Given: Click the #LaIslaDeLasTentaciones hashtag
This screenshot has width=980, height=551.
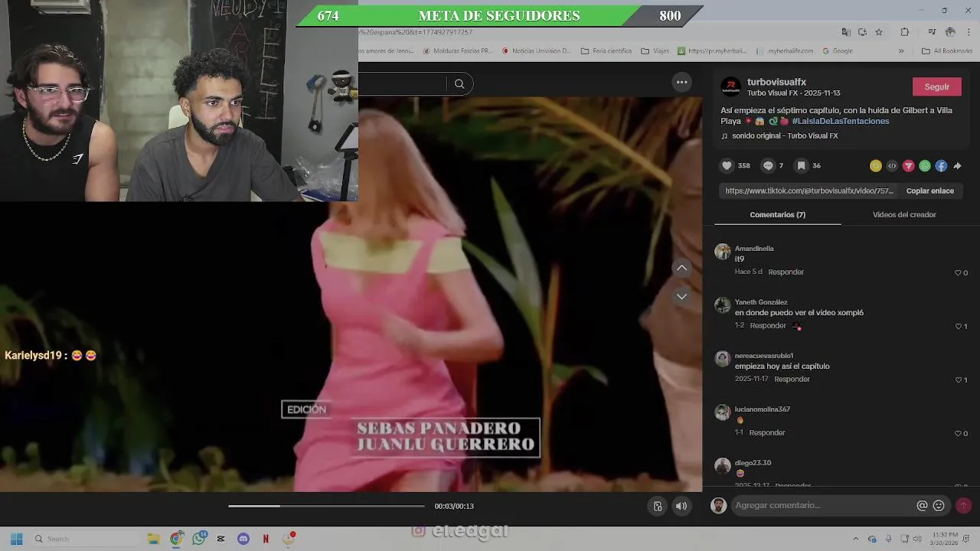Looking at the screenshot, I should (840, 121).
